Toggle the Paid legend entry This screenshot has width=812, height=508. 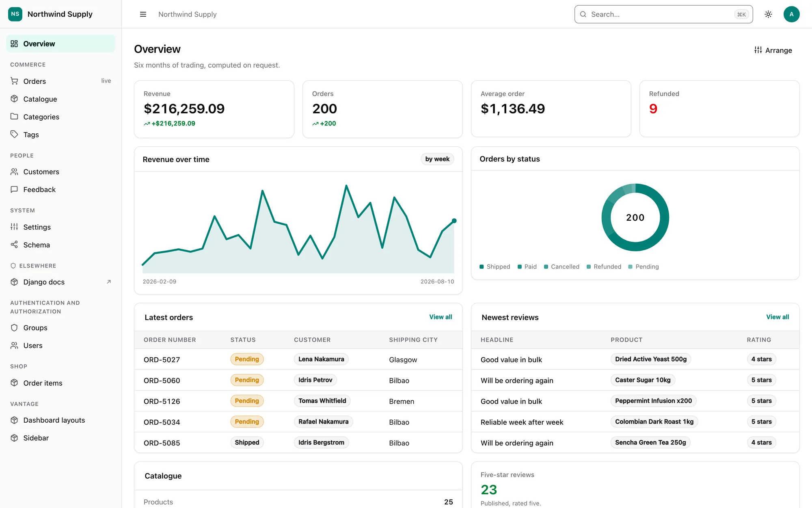point(527,267)
